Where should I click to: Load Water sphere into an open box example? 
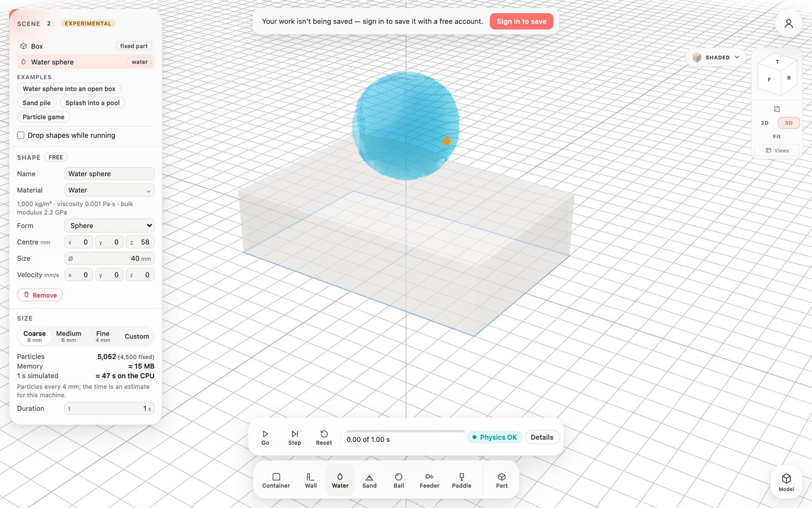point(69,89)
